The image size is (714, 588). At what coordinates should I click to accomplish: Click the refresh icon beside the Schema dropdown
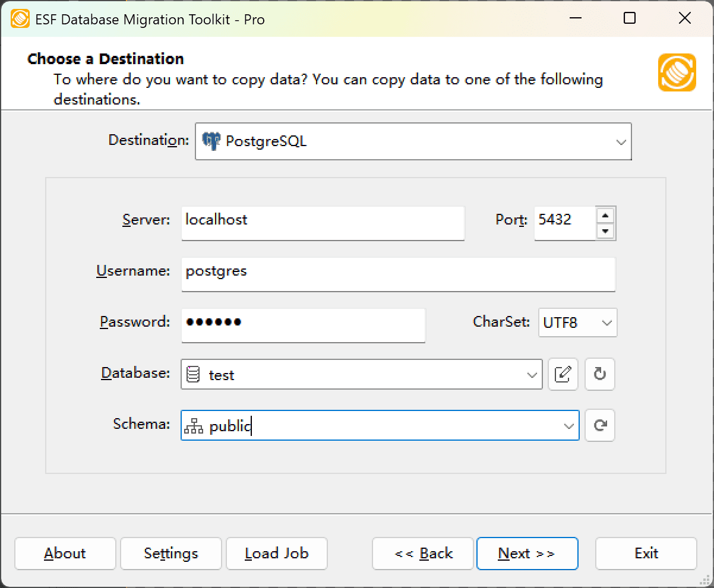click(x=599, y=425)
